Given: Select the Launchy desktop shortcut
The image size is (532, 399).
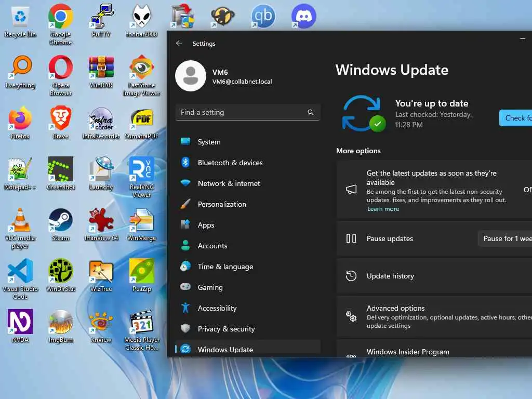Looking at the screenshot, I should pyautogui.click(x=101, y=174).
